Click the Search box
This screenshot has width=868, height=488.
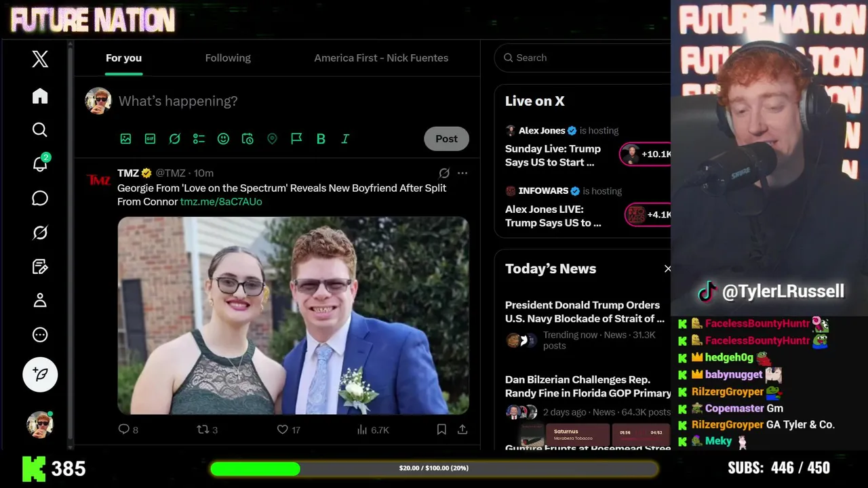click(583, 58)
